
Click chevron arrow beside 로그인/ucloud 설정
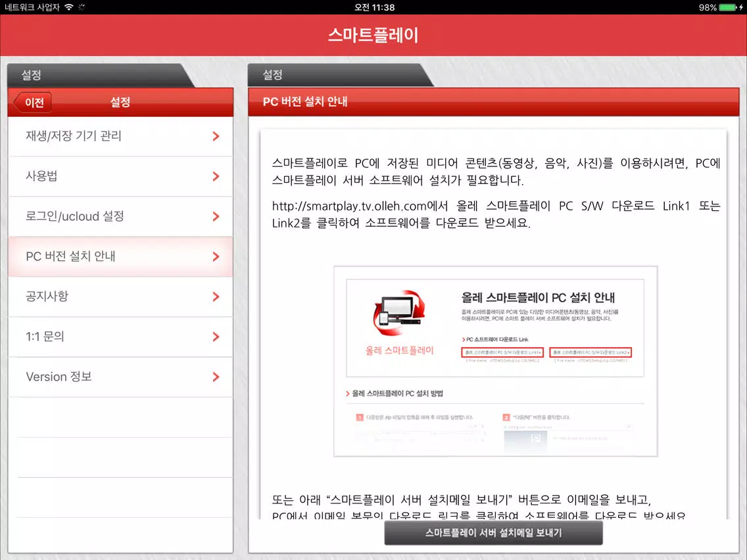(216, 216)
